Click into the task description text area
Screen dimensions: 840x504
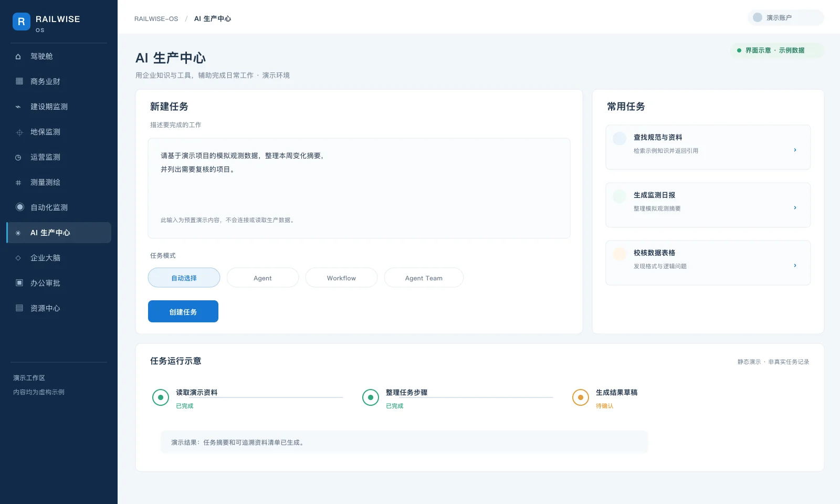[x=359, y=188]
